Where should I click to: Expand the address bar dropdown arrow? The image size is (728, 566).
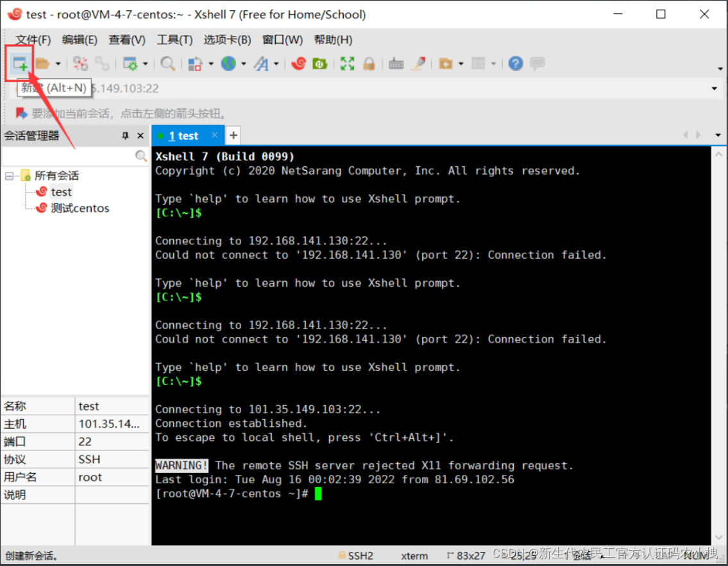click(x=715, y=89)
